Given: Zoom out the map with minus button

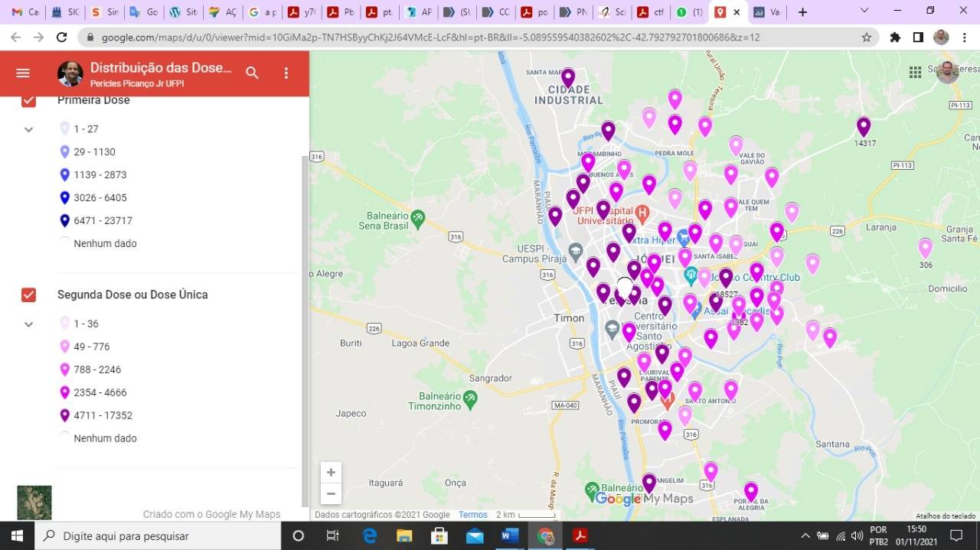Looking at the screenshot, I should tap(331, 494).
